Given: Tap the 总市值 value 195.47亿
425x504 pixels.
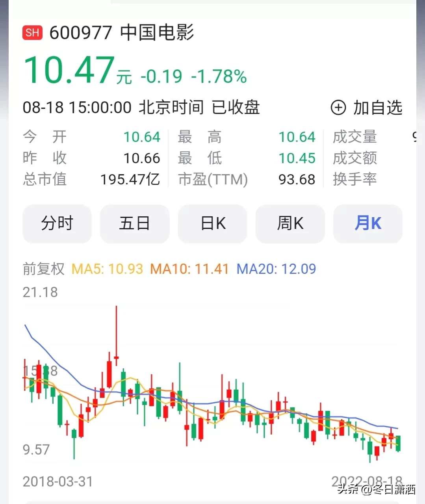Looking at the screenshot, I should (x=130, y=179).
